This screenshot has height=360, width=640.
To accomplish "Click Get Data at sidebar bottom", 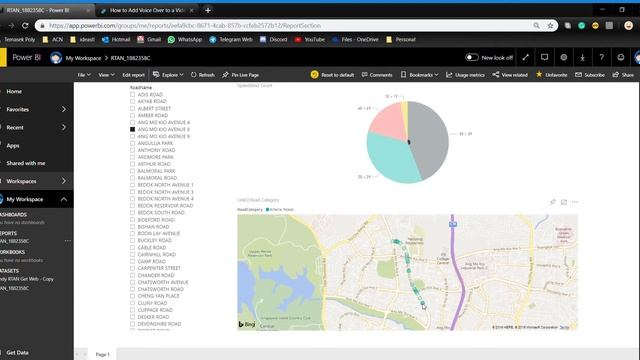I will click(x=17, y=352).
